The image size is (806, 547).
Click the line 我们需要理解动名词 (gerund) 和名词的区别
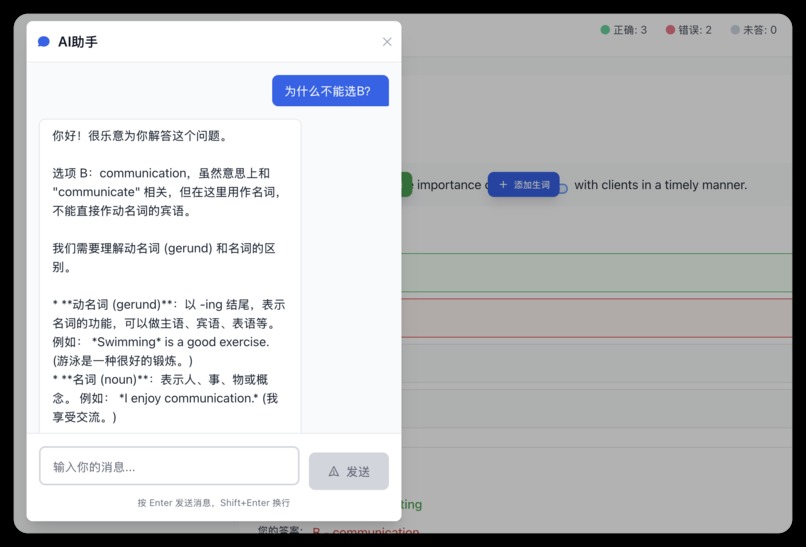[x=164, y=258]
